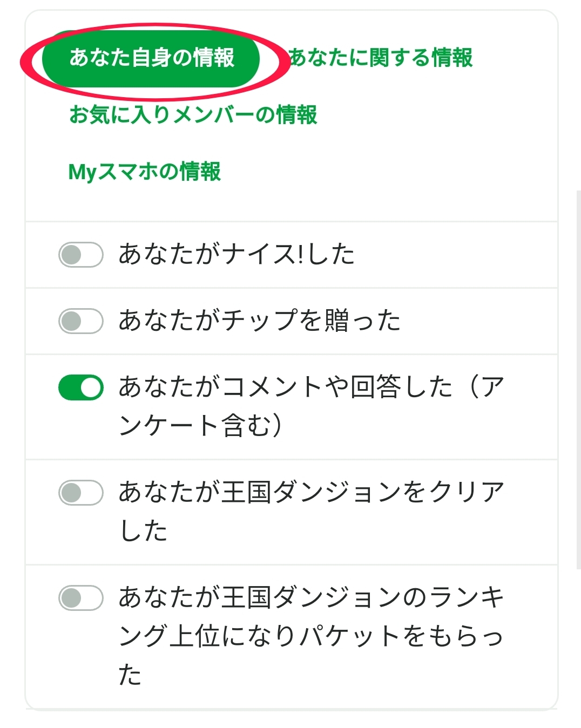Image resolution: width=581 pixels, height=728 pixels.
Task: Disable the あなたがコメントや回答した toggle
Action: pyautogui.click(x=81, y=387)
